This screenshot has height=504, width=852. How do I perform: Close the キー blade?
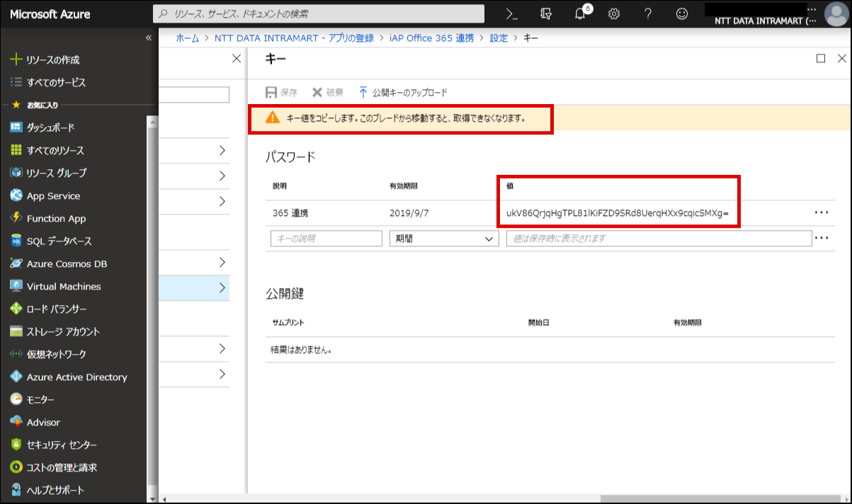point(842,59)
